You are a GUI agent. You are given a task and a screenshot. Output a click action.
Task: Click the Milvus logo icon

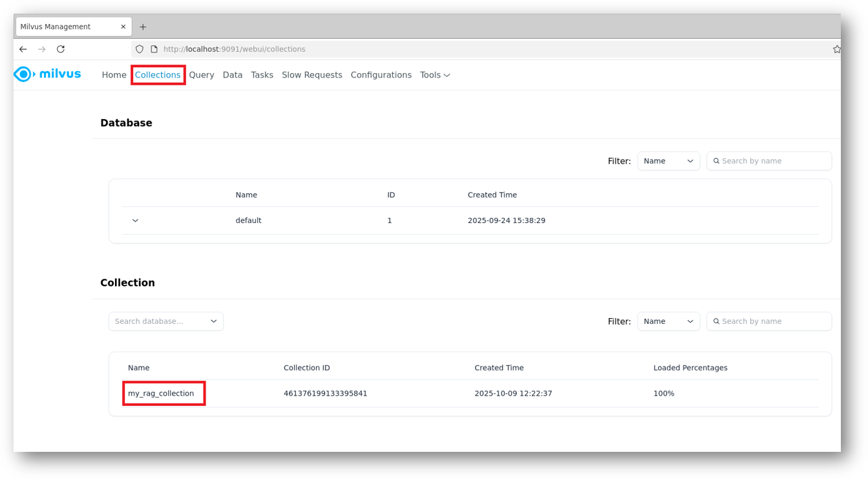(23, 74)
